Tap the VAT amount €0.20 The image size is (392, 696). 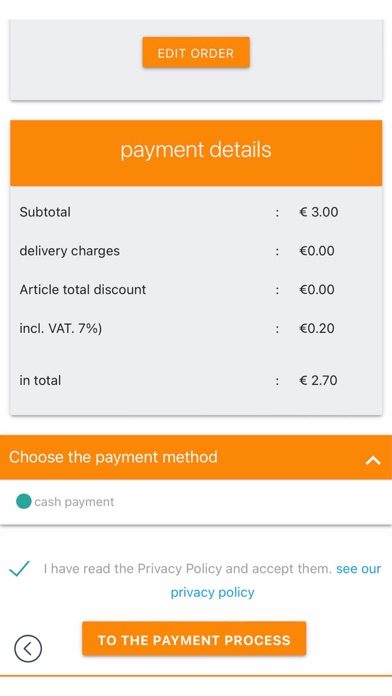tap(317, 328)
